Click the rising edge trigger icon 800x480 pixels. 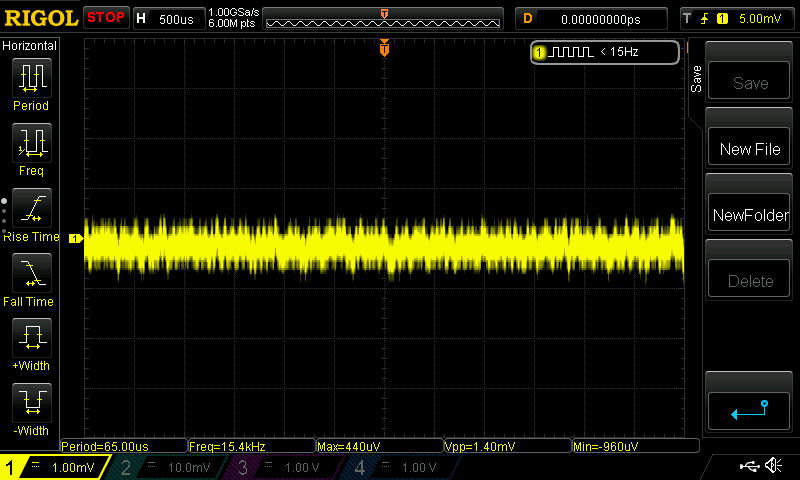(705, 19)
